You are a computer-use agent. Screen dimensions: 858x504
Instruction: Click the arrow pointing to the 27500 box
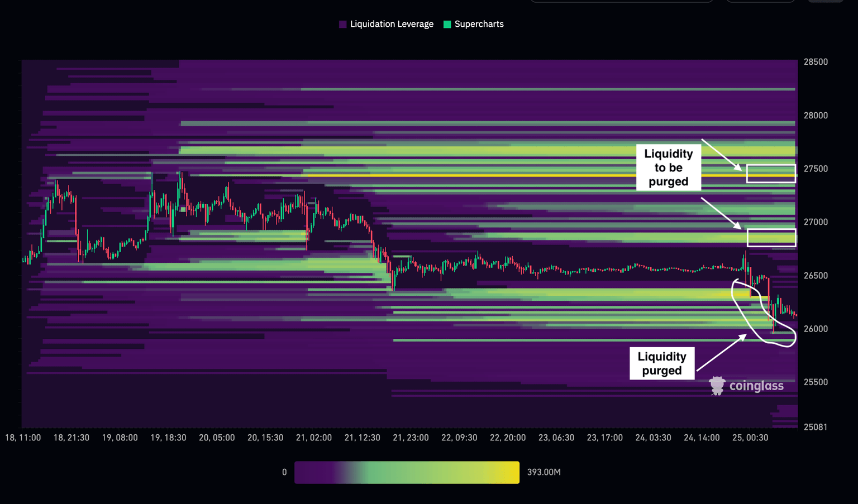click(x=721, y=153)
